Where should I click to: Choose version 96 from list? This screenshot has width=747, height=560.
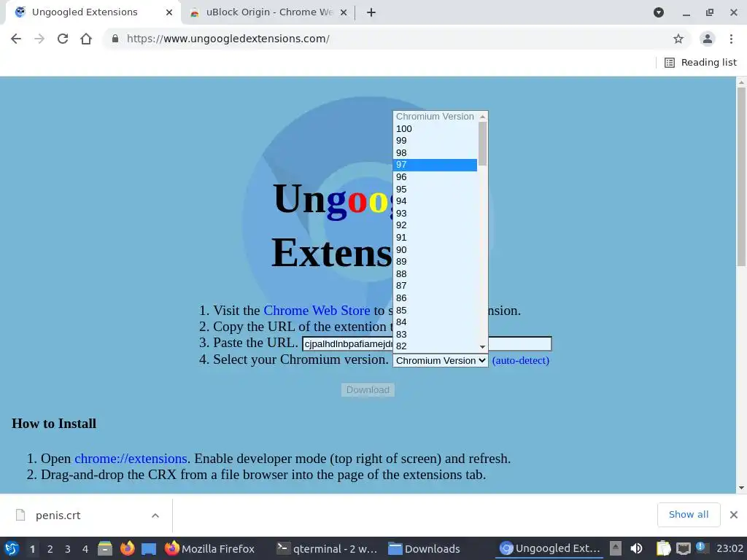(435, 177)
